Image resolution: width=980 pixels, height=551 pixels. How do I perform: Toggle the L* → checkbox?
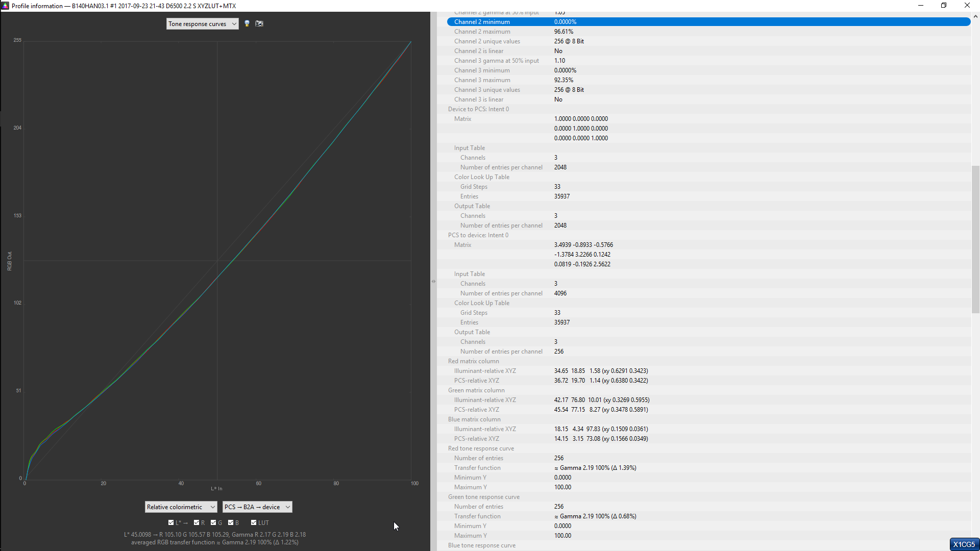pyautogui.click(x=171, y=522)
